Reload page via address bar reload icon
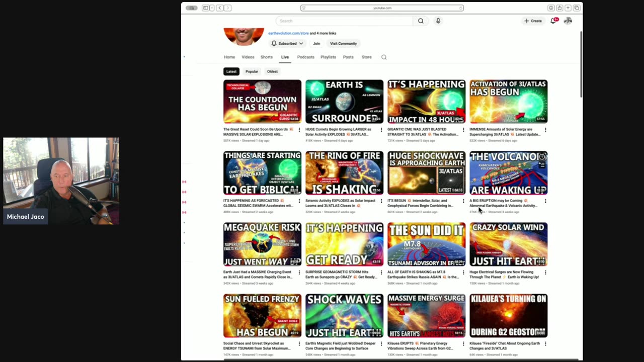The width and height of the screenshot is (644, 362). click(x=460, y=8)
